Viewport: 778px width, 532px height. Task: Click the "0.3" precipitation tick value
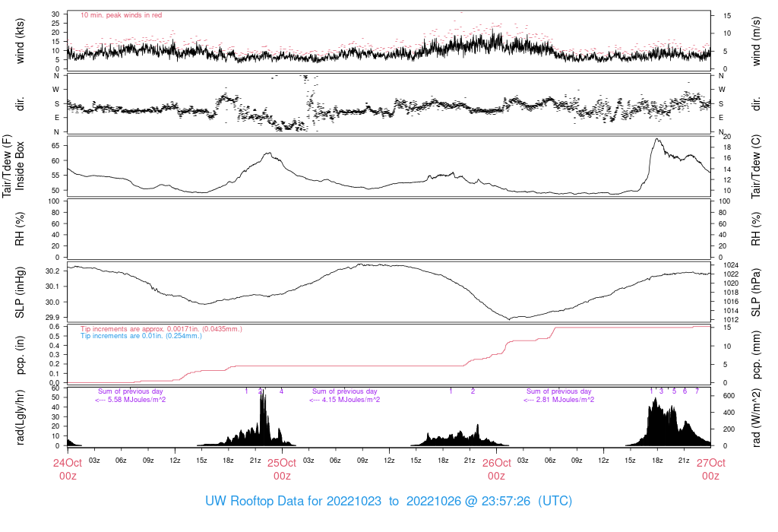(54, 355)
